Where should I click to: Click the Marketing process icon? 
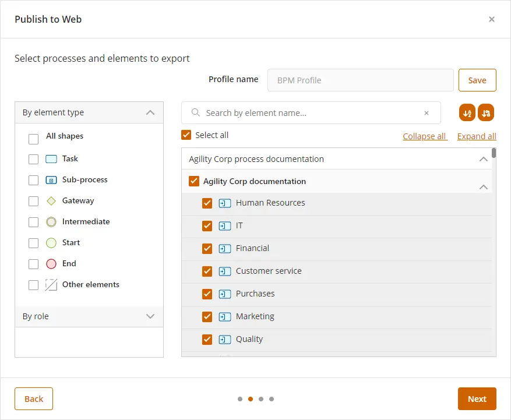(x=225, y=317)
